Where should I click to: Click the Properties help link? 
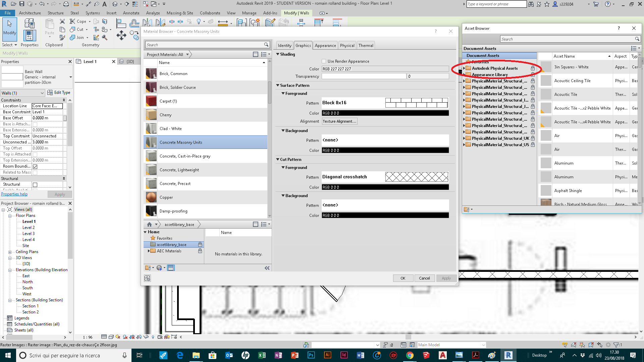(x=14, y=194)
